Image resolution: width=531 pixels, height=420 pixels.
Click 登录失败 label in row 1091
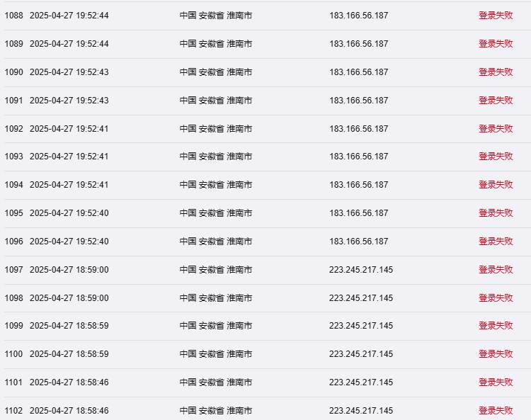coord(496,101)
